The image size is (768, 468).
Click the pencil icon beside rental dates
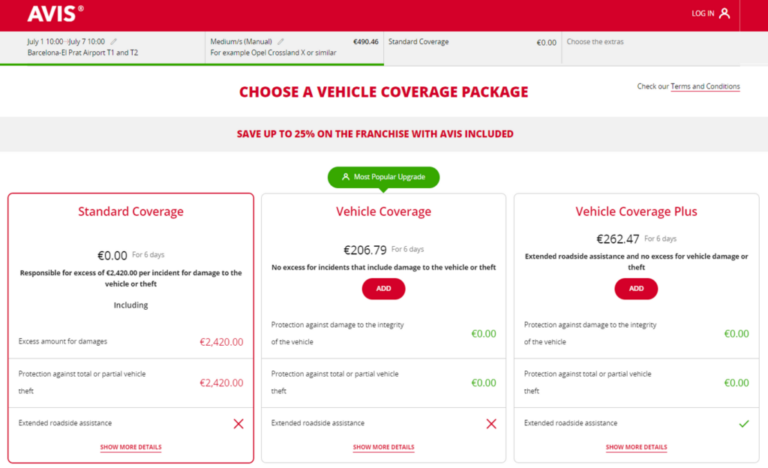click(x=110, y=42)
